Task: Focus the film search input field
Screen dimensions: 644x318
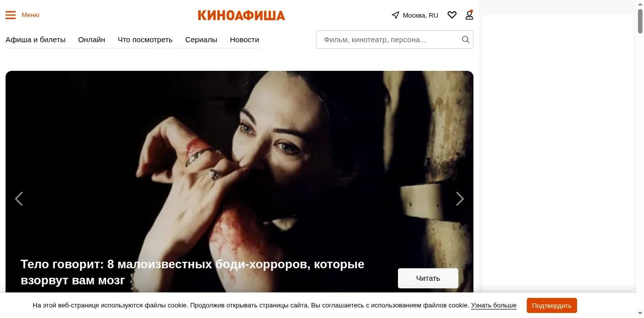Action: pyautogui.click(x=388, y=40)
